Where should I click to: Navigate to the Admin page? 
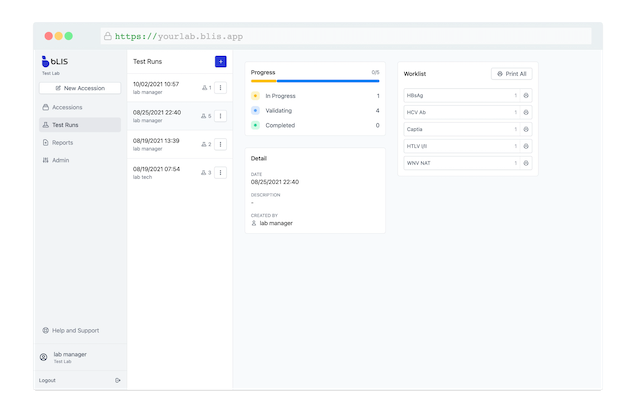pos(60,160)
